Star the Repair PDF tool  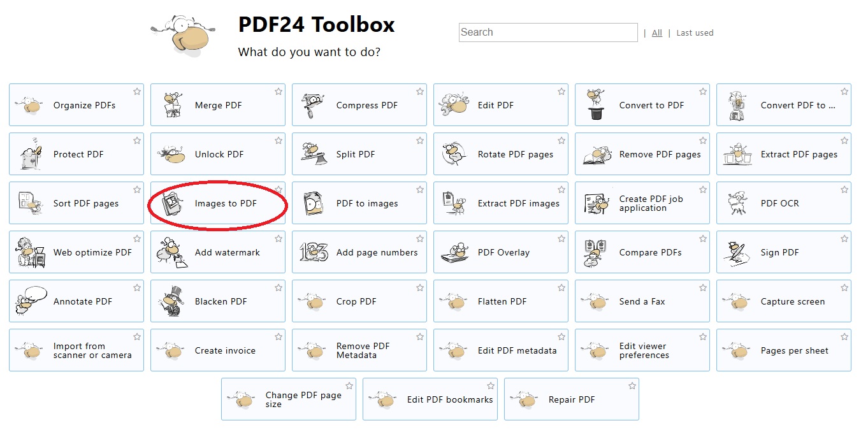(x=632, y=386)
